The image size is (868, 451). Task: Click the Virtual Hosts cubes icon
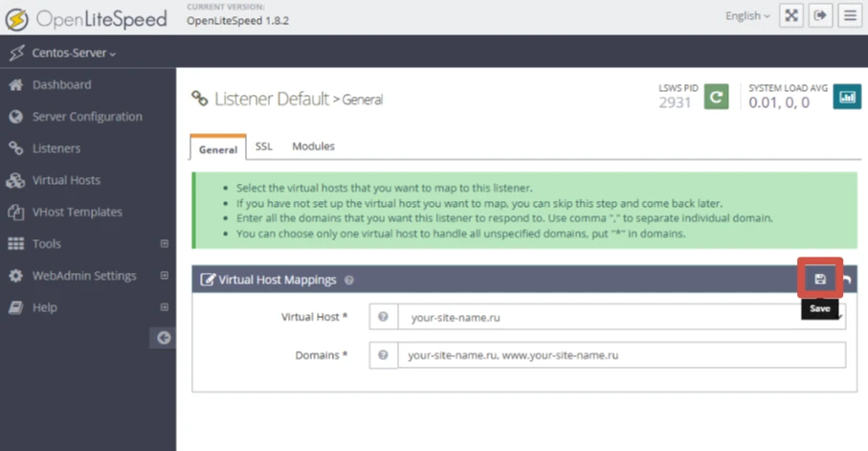(x=15, y=180)
